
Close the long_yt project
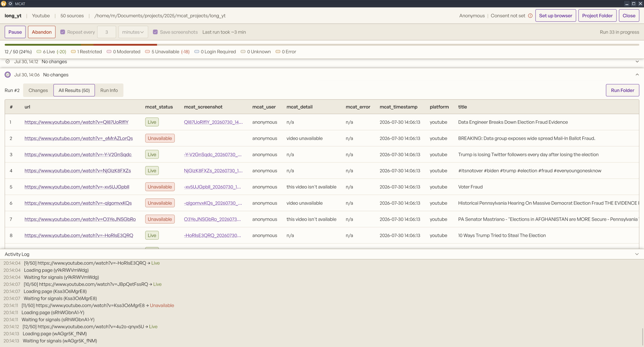pyautogui.click(x=629, y=16)
